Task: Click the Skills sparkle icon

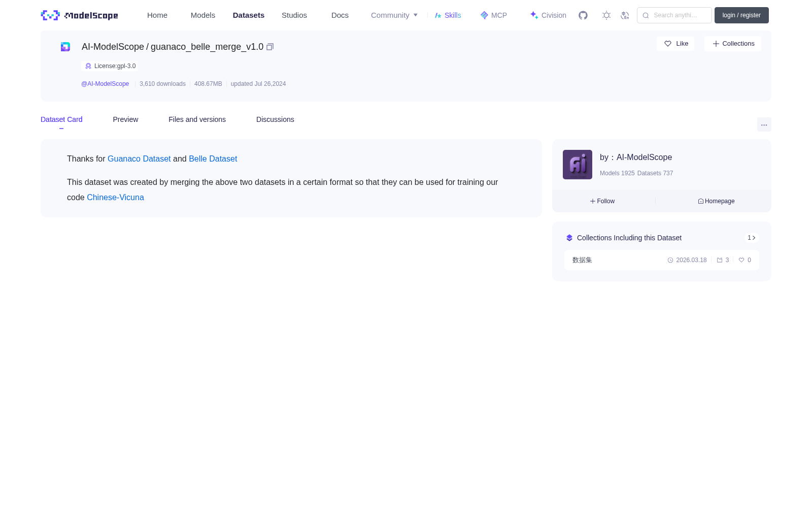Action: coord(438,15)
